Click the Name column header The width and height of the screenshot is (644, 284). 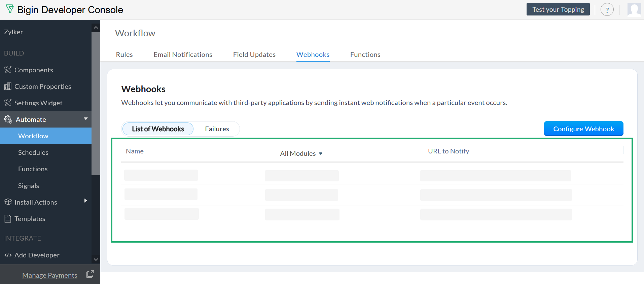[x=135, y=151]
